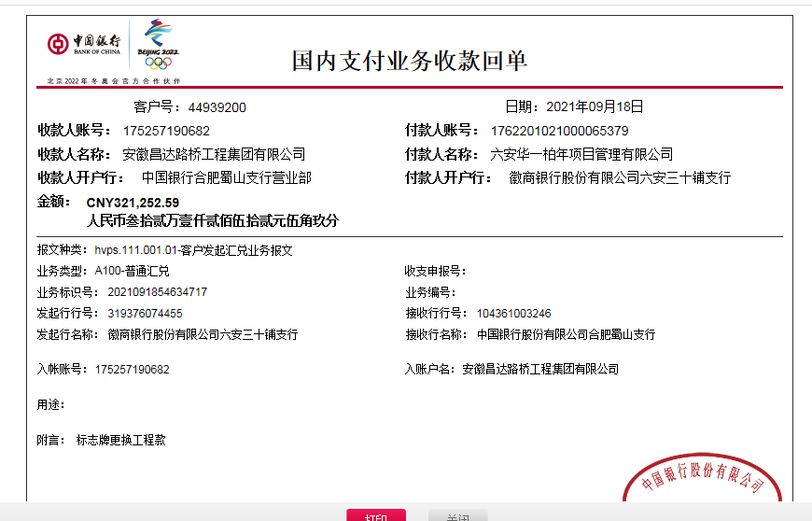This screenshot has height=521, width=812.
Task: Click the business type A100-普通汇兑
Action: (132, 271)
